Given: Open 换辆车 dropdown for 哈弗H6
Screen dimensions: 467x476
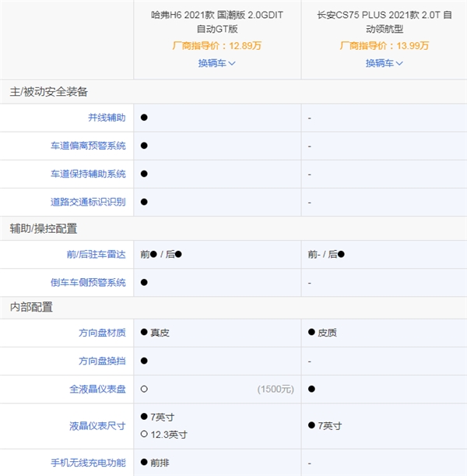Looking at the screenshot, I should point(216,63).
